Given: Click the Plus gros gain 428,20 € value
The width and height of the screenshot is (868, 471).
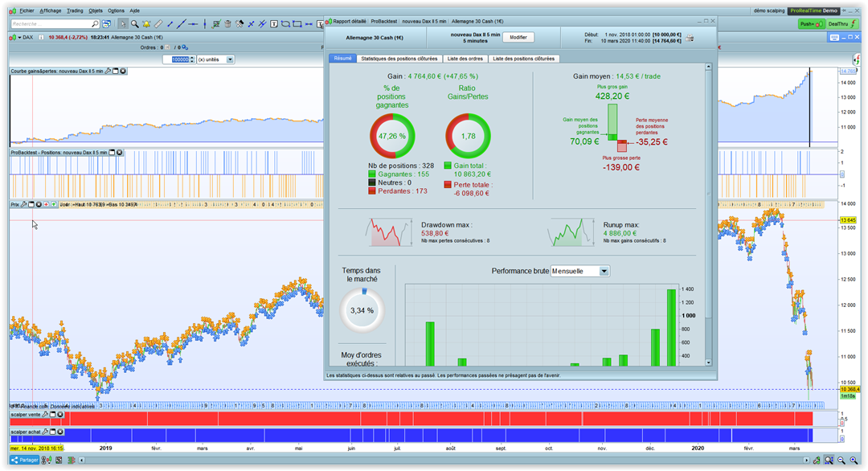Looking at the screenshot, I should 612,96.
